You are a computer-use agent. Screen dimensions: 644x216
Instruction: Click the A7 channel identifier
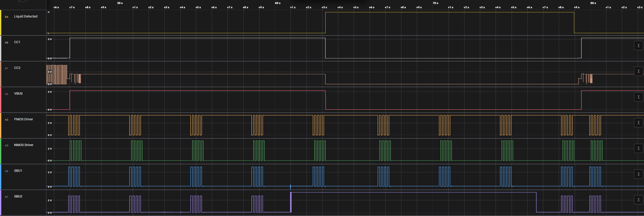pos(6,197)
